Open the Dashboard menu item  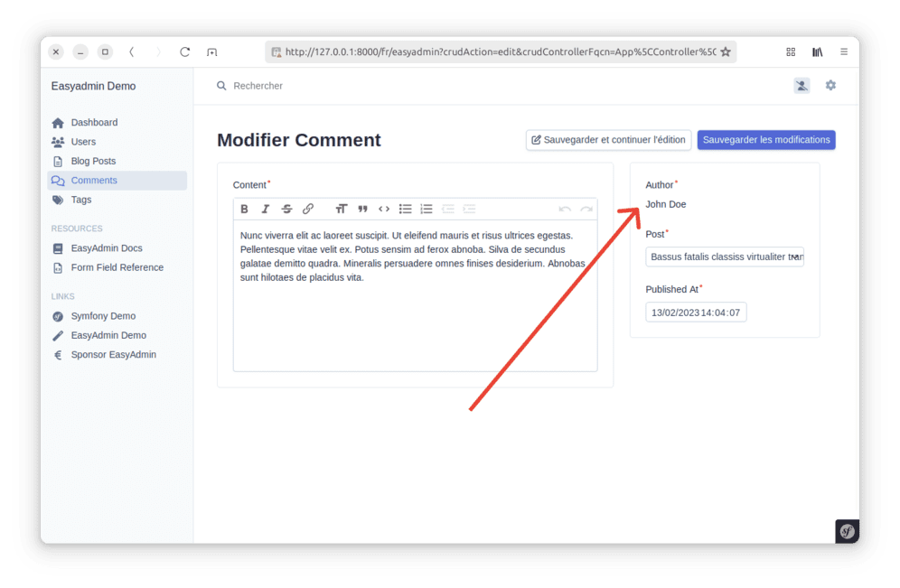94,123
